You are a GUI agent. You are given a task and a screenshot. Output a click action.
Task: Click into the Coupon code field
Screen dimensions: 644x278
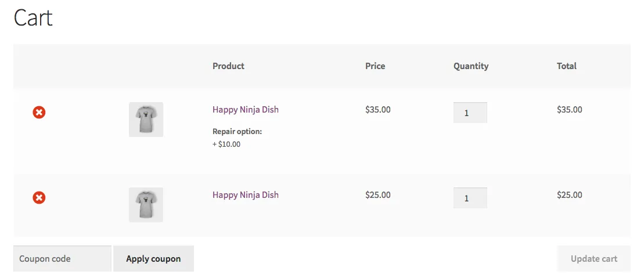coord(62,259)
